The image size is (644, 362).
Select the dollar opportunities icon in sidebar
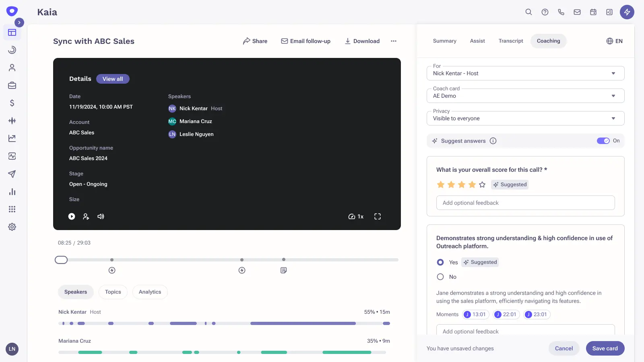(12, 103)
